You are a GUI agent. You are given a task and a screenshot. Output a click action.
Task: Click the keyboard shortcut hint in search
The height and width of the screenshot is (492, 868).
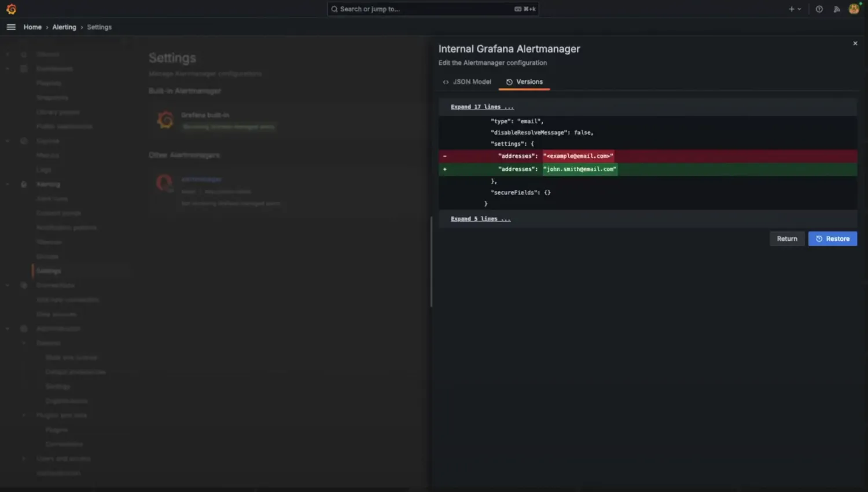click(x=525, y=9)
